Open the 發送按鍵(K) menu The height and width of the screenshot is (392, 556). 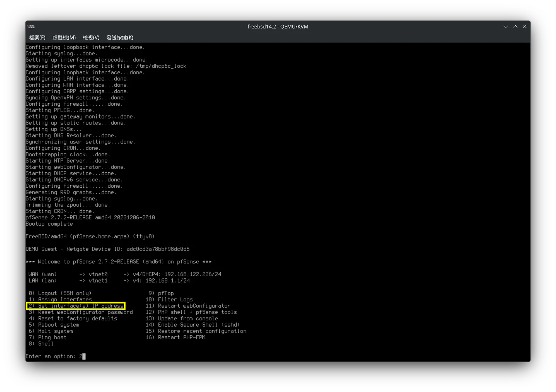(x=120, y=38)
